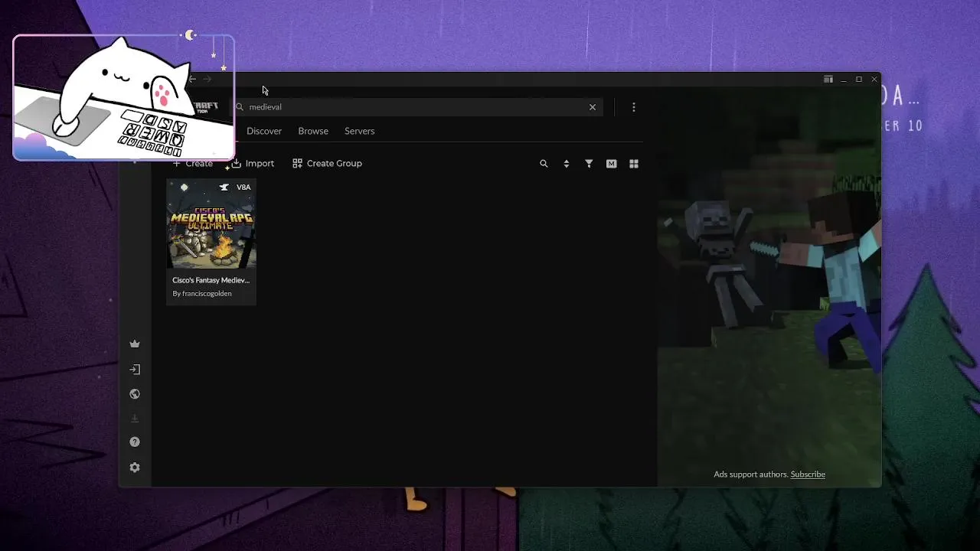Click the magnifier icon inside search bar
This screenshot has width=980, height=551.
[x=240, y=107]
